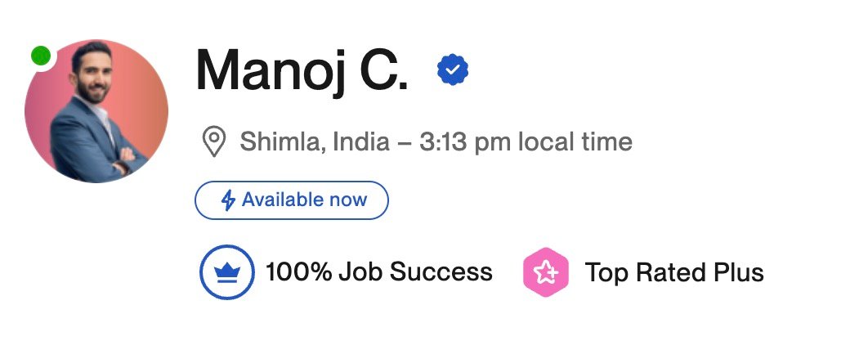Image resolution: width=868 pixels, height=350 pixels.
Task: Open Manoj C.'s profile photo
Action: coord(96,111)
